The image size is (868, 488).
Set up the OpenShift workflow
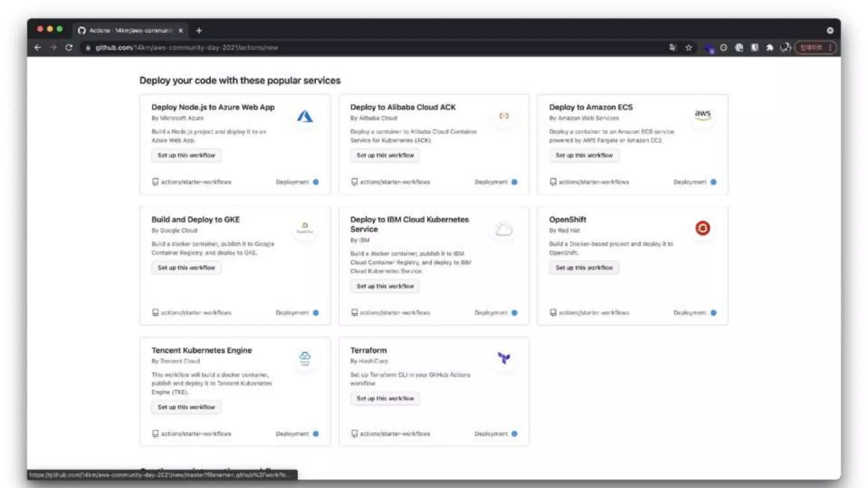click(x=584, y=268)
